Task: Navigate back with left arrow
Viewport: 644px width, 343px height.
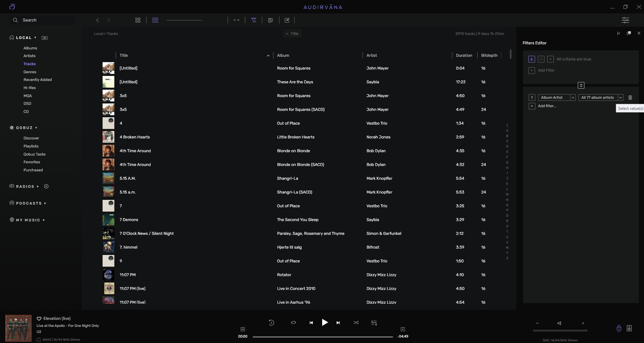Action: click(x=98, y=20)
